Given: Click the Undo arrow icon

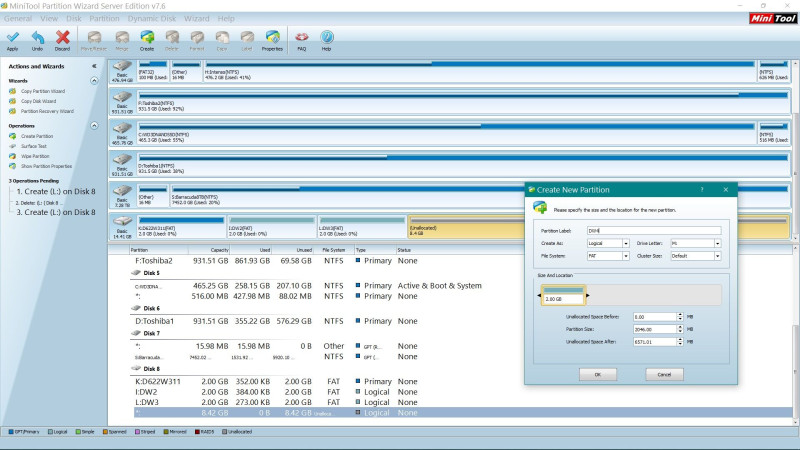Looking at the screenshot, I should [x=37, y=38].
